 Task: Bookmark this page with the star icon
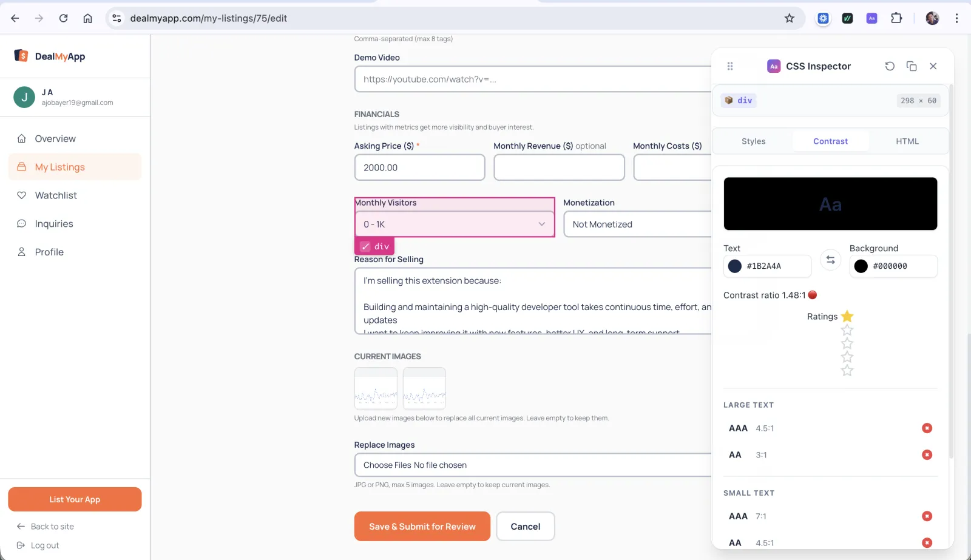click(789, 18)
